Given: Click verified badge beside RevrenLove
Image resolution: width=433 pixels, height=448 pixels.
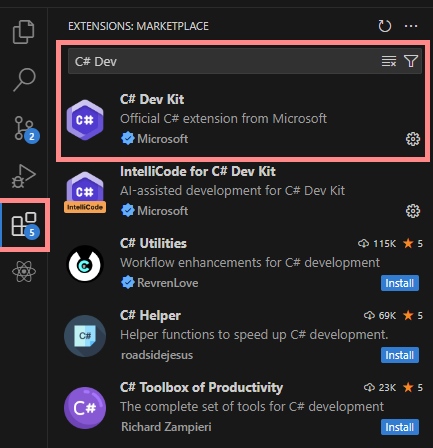Looking at the screenshot, I should pos(128,283).
